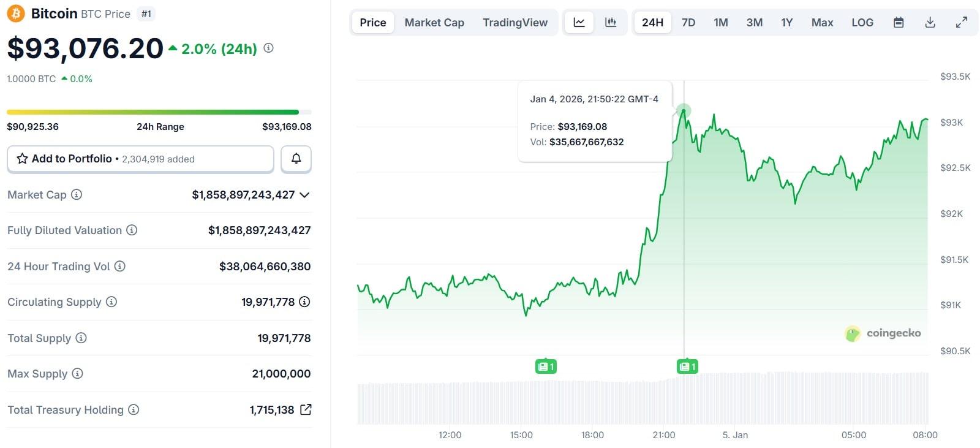Open the calendar date range picker
980x448 pixels.
click(899, 23)
